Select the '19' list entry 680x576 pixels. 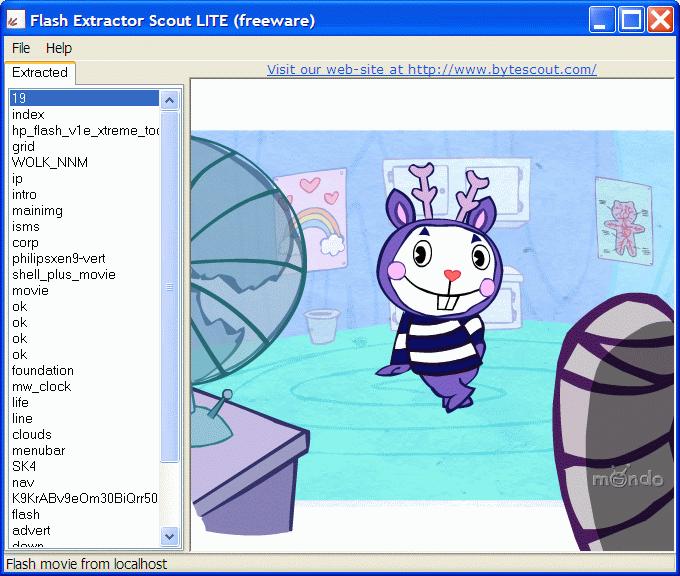coord(84,98)
